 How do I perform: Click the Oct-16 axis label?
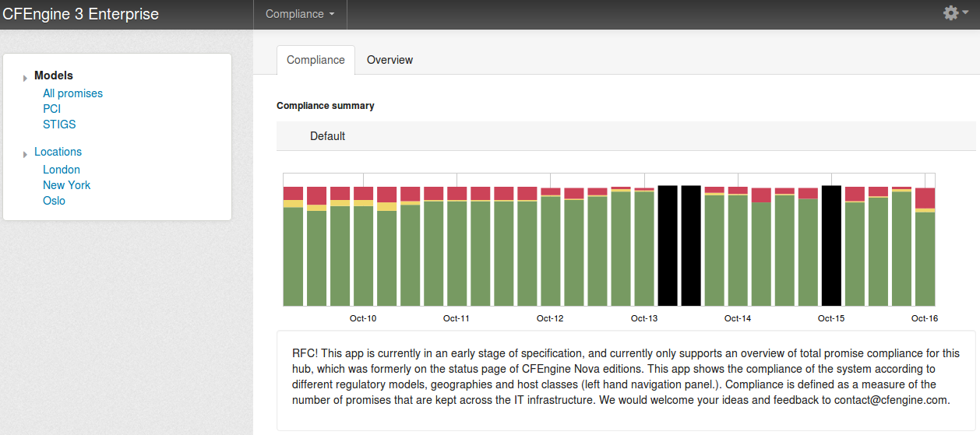tap(925, 318)
